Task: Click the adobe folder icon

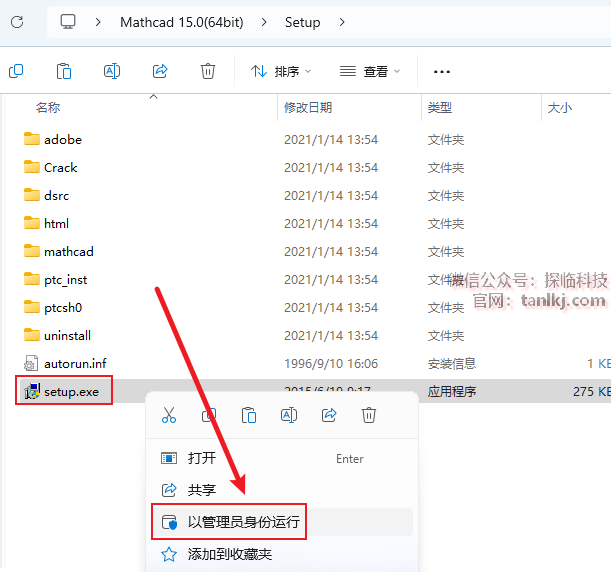Action: click(x=32, y=139)
